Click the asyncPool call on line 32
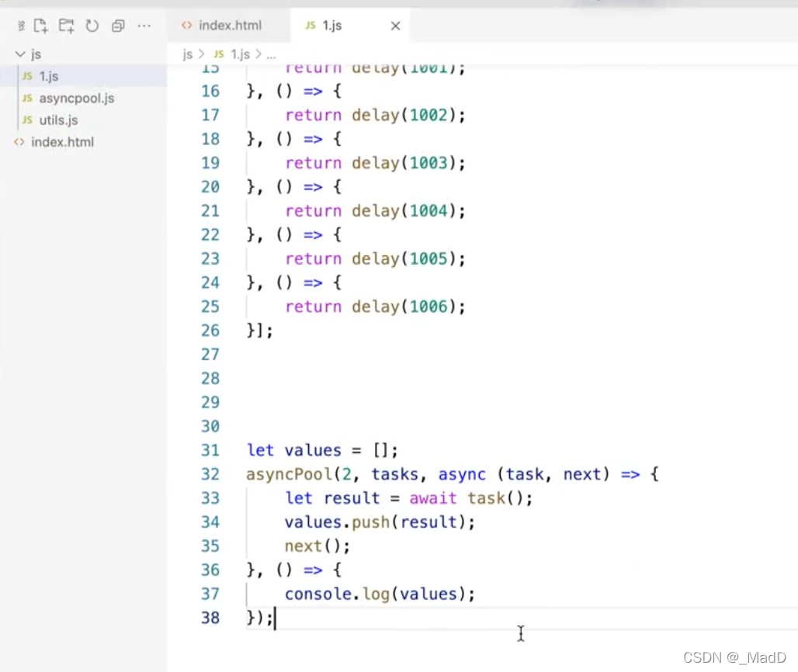The image size is (798, 672). pos(289,474)
